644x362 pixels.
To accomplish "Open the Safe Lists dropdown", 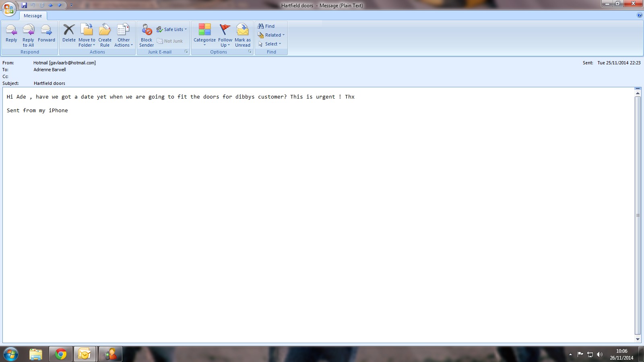I will pyautogui.click(x=172, y=29).
